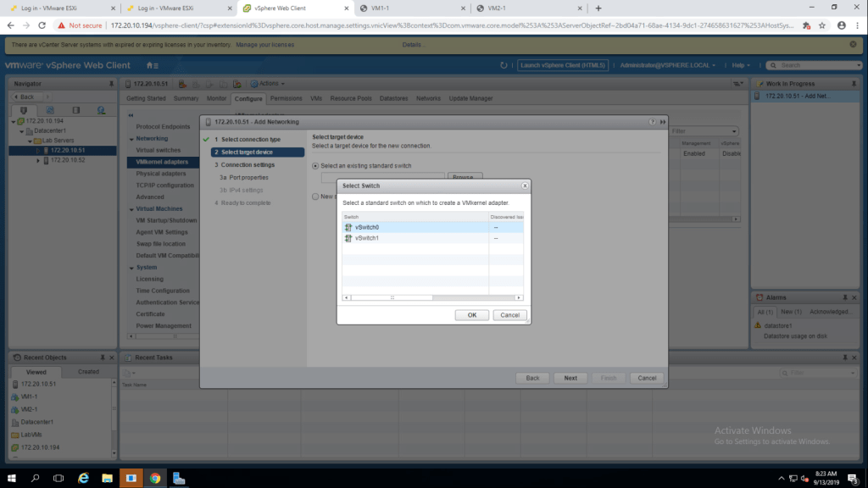Viewport: 868px width, 488px height.
Task: Choose 'Select an existing standard switch' option
Action: coord(316,166)
